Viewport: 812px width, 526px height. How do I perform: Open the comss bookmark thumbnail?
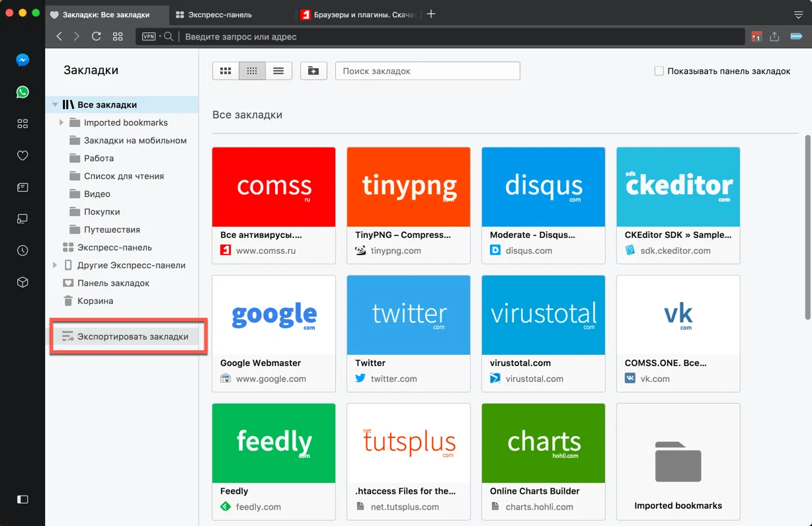pyautogui.click(x=274, y=187)
